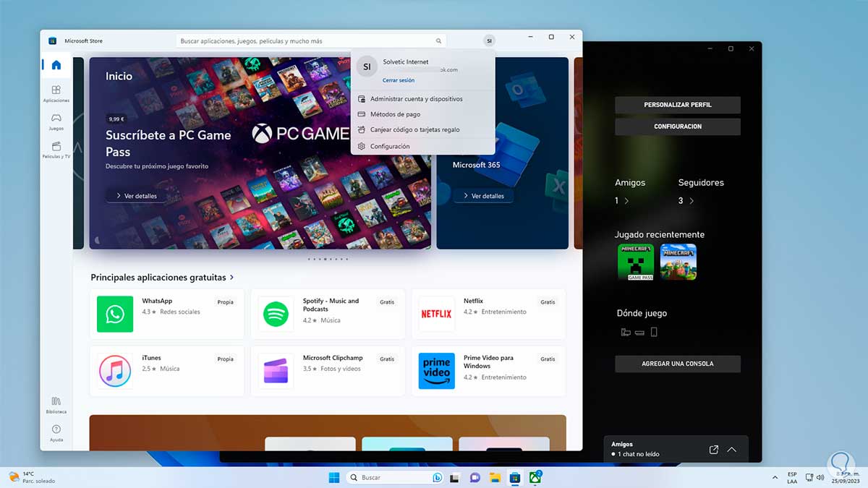Open Ayuda in Store sidebar
868x488 pixels.
point(56,433)
